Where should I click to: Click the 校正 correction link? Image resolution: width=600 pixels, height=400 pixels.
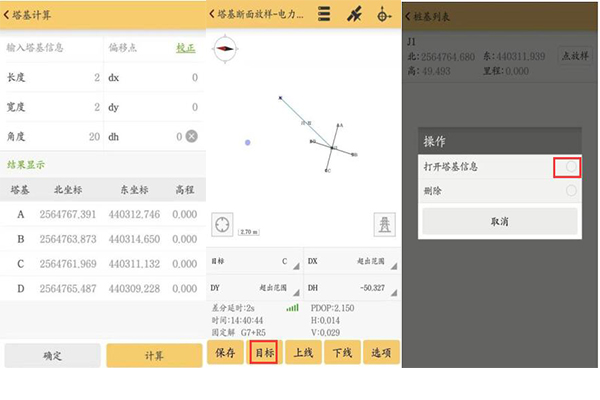coord(186,47)
